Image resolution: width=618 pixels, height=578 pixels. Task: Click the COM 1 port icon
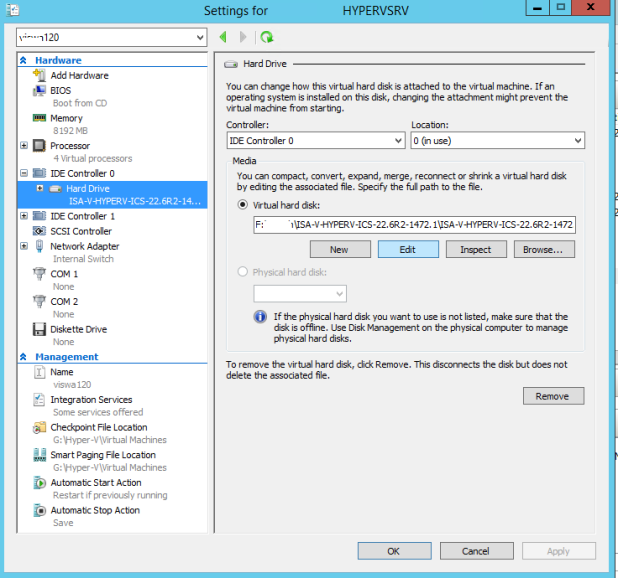pos(39,273)
